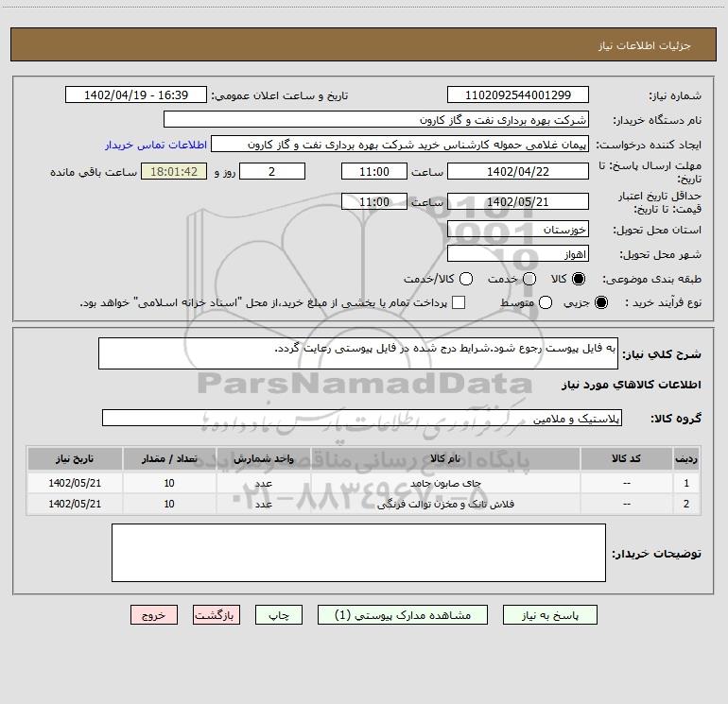Image resolution: width=728 pixels, height=704 pixels.
Task: Click the چاپ print button
Action: click(279, 615)
